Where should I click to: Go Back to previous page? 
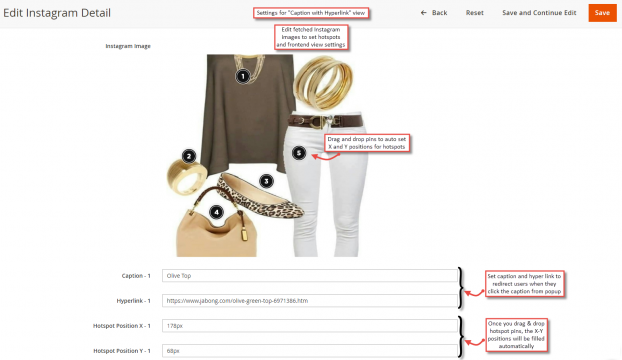434,13
